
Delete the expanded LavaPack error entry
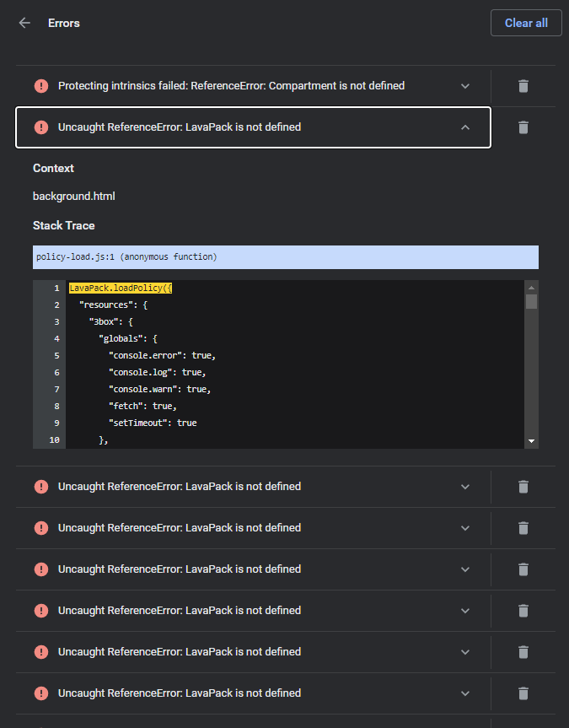click(x=523, y=127)
